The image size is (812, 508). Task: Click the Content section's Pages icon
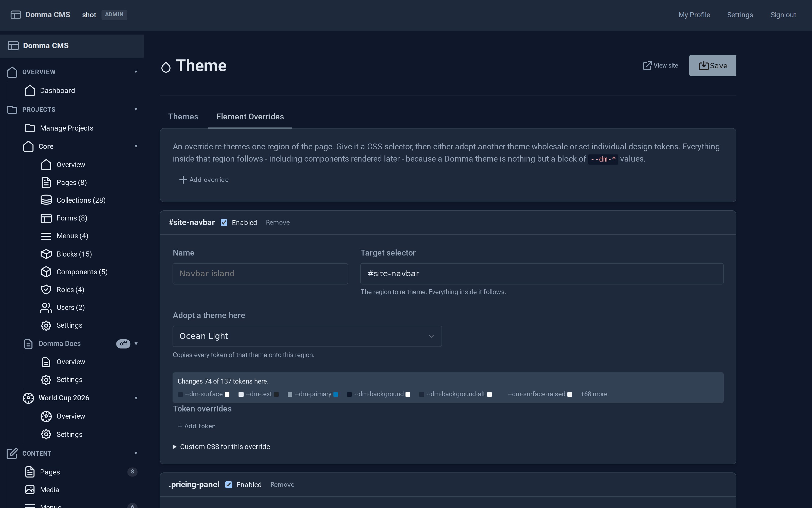click(30, 472)
